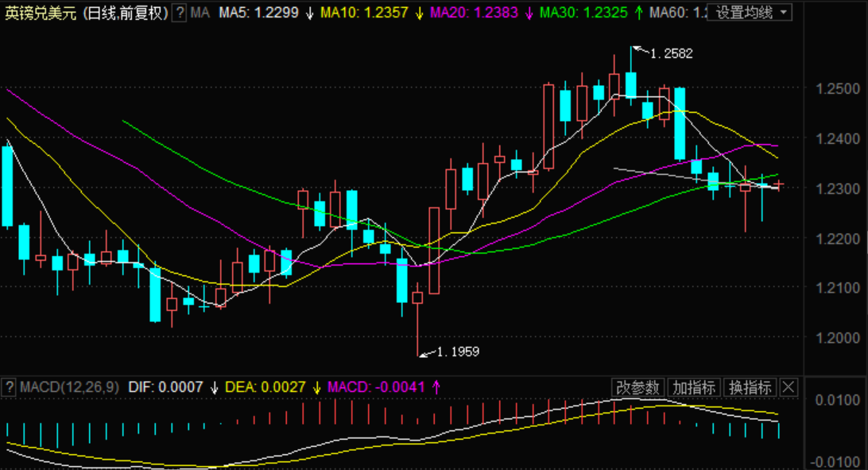Click the -0.0100 MACD axis label
Image resolution: width=868 pixels, height=470 pixels.
pyautogui.click(x=835, y=462)
